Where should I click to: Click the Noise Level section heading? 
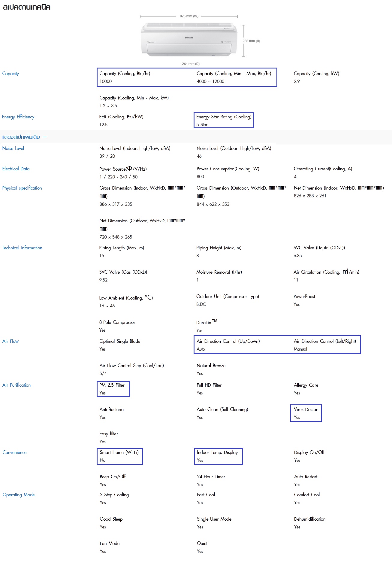(13, 148)
